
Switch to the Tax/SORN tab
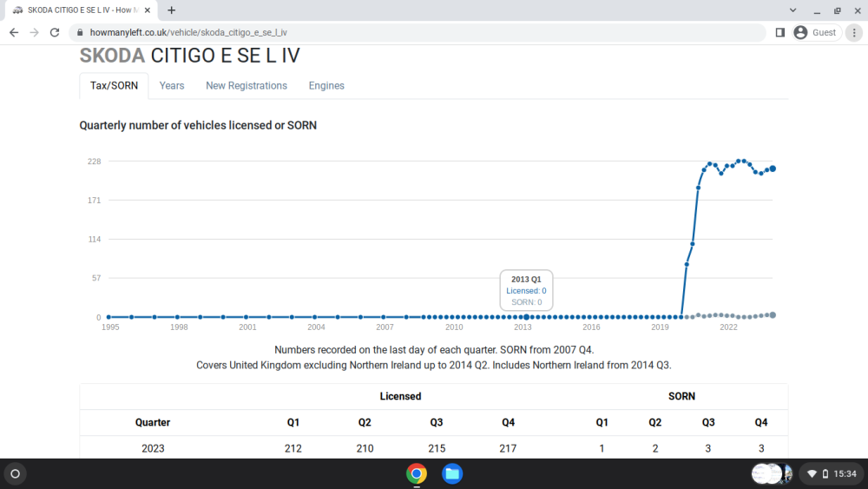click(x=114, y=86)
